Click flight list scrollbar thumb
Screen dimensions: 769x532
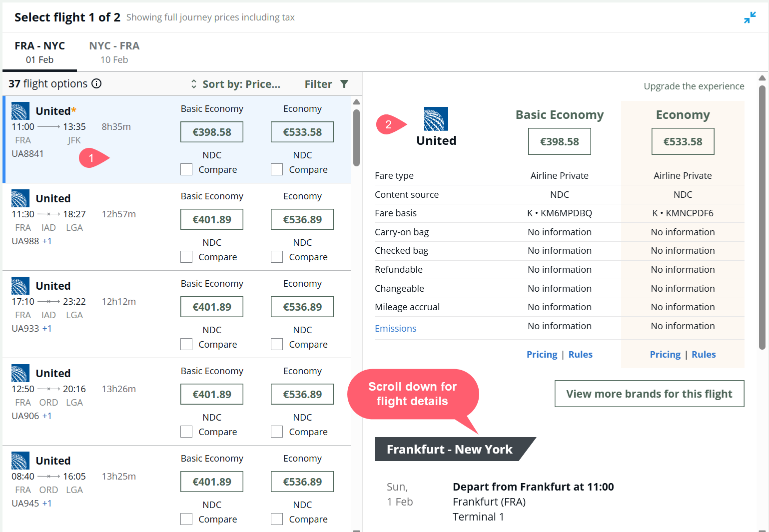[356, 137]
